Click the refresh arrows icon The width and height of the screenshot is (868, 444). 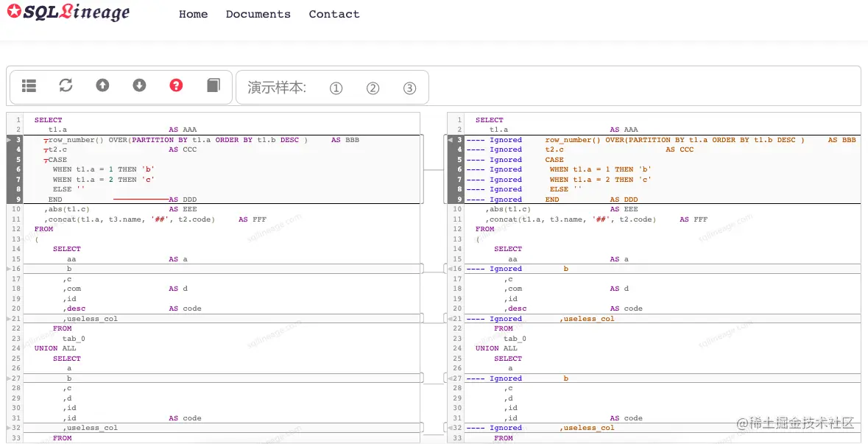click(x=66, y=85)
